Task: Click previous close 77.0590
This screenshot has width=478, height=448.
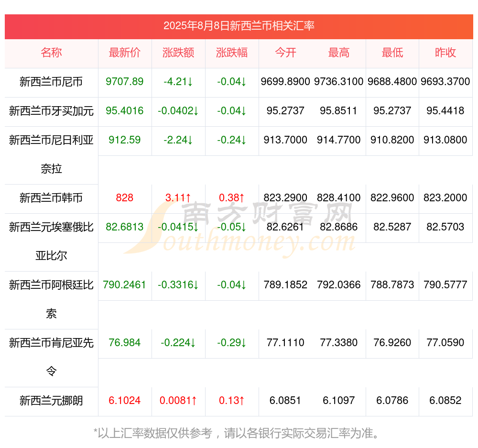Action: [x=445, y=342]
